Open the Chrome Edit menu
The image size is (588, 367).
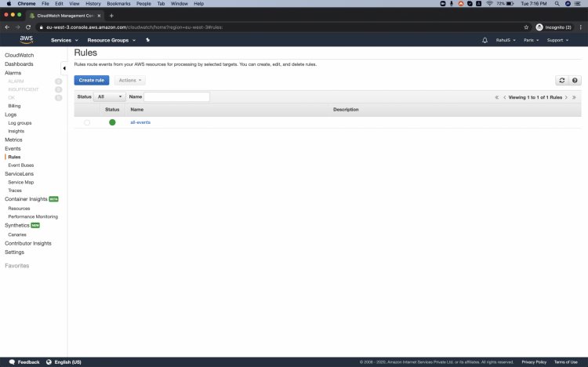pyautogui.click(x=59, y=3)
